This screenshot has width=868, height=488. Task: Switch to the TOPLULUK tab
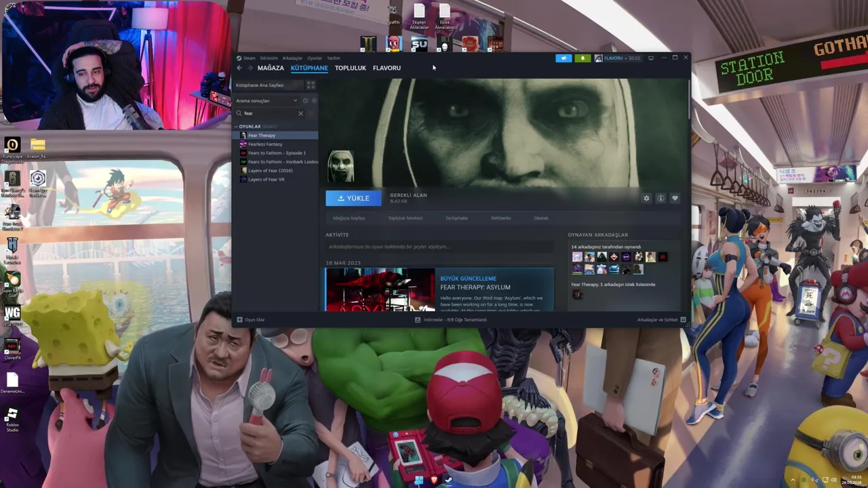[350, 68]
